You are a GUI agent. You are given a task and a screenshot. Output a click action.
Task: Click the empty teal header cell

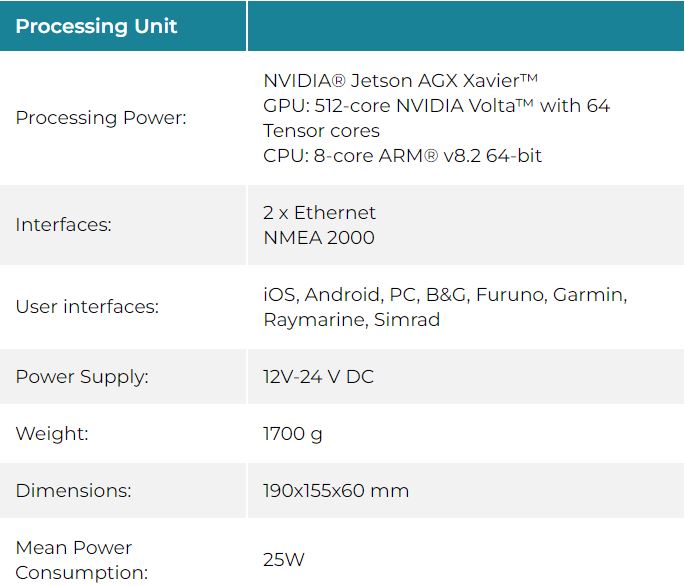[466, 26]
